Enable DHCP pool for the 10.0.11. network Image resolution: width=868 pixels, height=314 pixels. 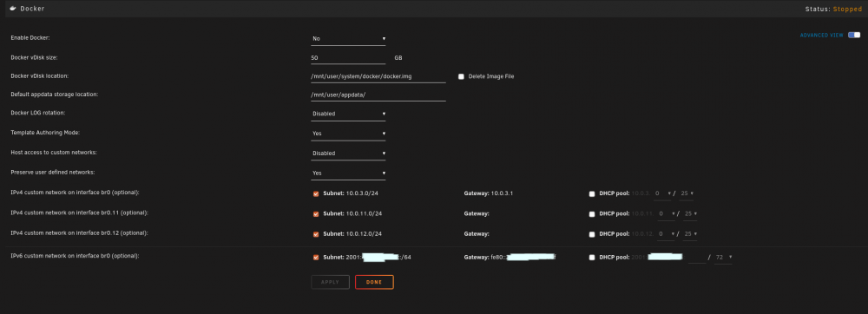[592, 214]
